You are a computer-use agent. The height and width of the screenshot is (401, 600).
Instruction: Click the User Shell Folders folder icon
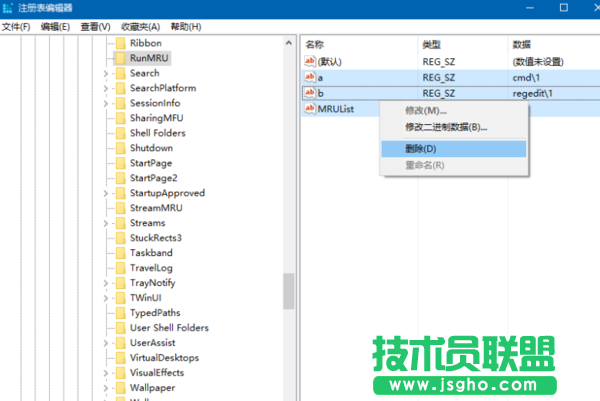pos(121,328)
